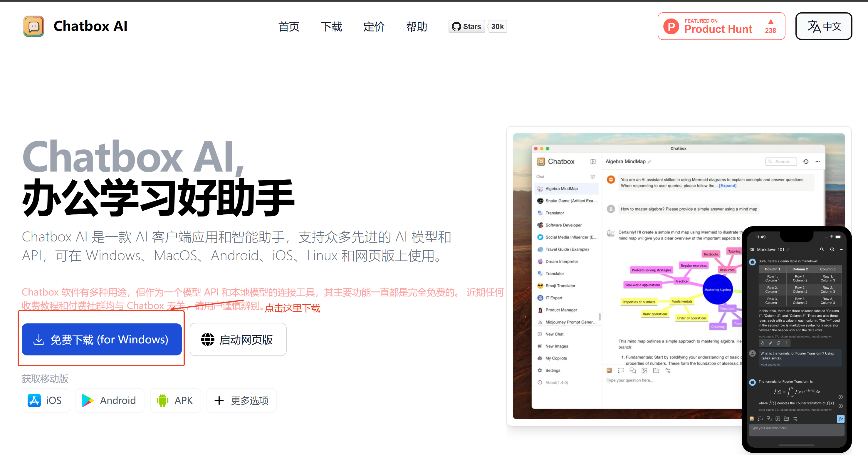Expand 更多选项 more download options
868x455 pixels.
(241, 400)
